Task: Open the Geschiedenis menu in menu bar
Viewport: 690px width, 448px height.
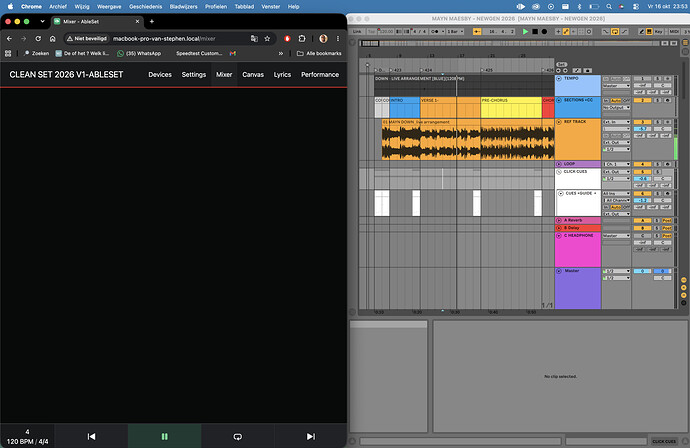Action: click(145, 7)
